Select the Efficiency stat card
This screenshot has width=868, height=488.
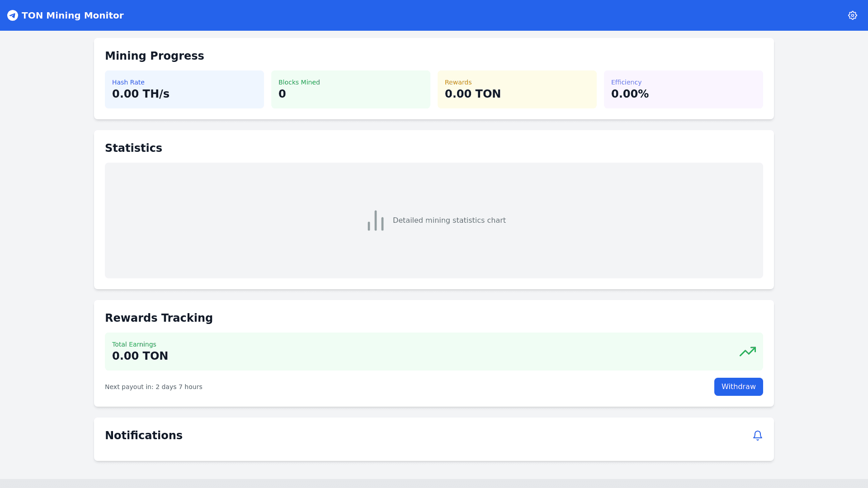(683, 89)
